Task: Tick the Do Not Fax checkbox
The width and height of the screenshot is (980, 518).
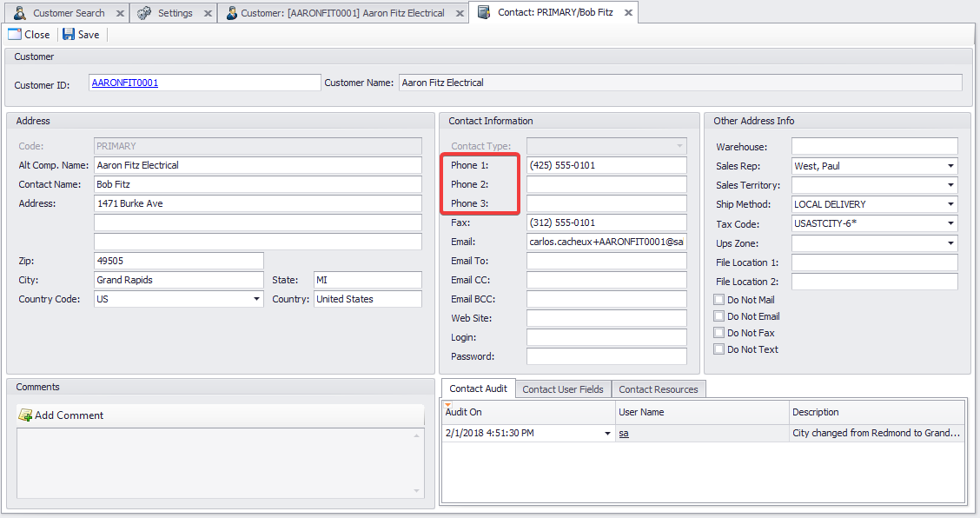Action: coord(718,333)
